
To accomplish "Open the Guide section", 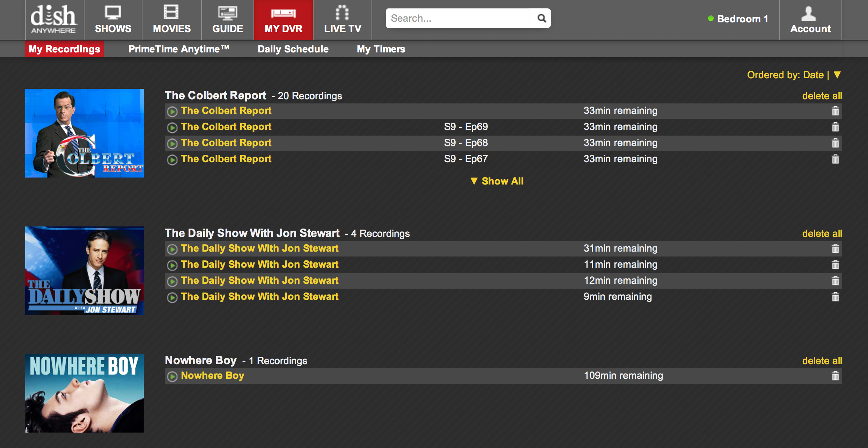I will 227,20.
